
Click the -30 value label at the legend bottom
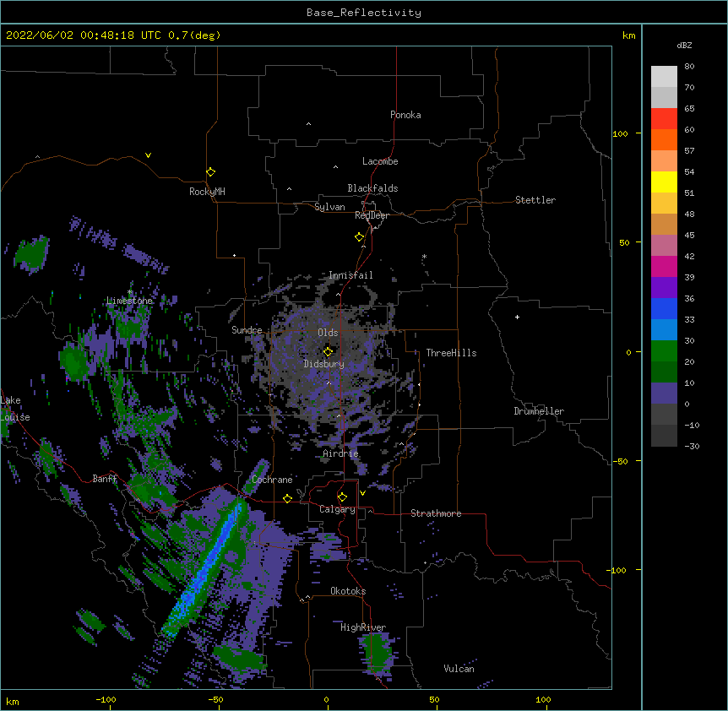click(x=692, y=446)
